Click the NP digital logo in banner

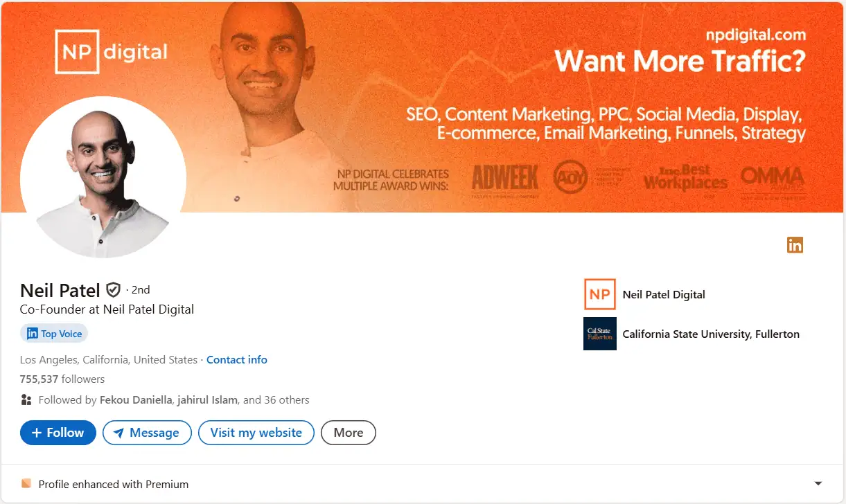click(x=112, y=52)
